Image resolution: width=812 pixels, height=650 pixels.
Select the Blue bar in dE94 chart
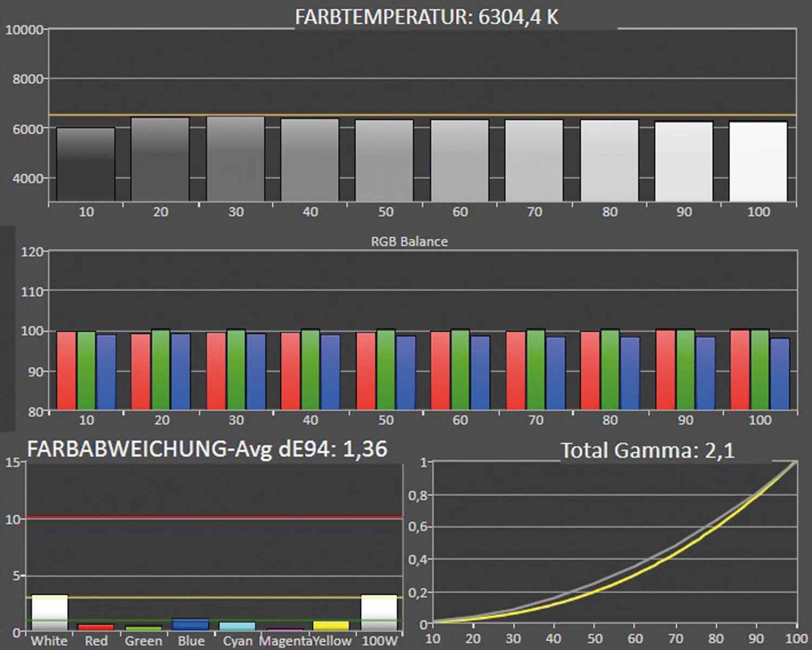(190, 625)
